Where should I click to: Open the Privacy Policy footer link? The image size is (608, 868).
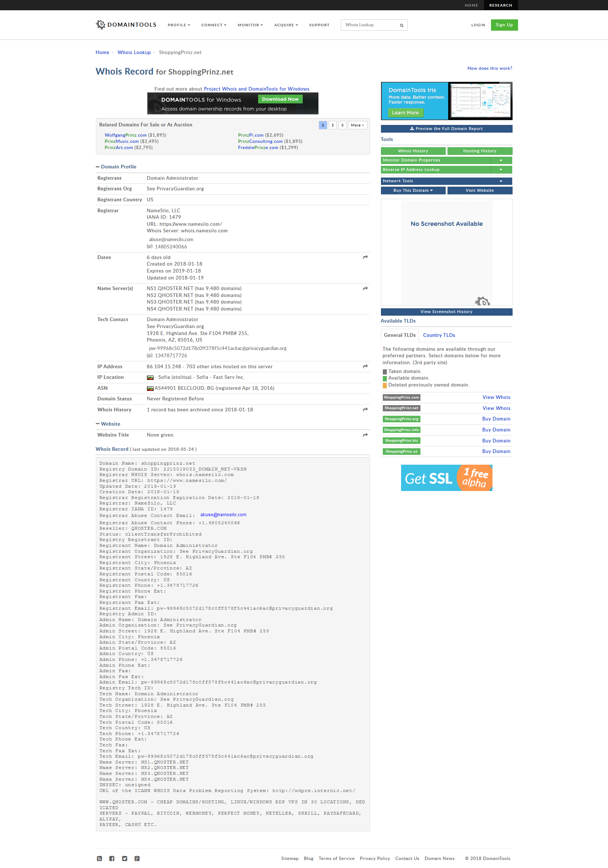tap(374, 859)
